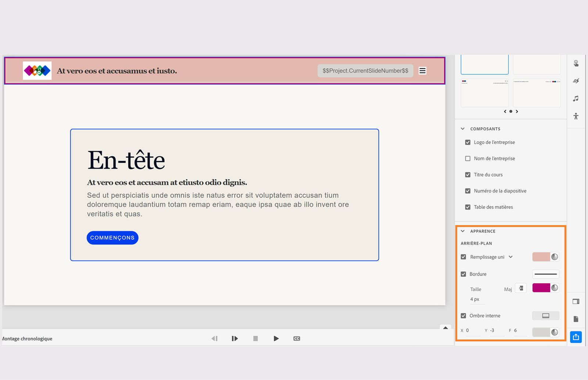
Task: Open the Remplissage uni dropdown
Action: 510,257
